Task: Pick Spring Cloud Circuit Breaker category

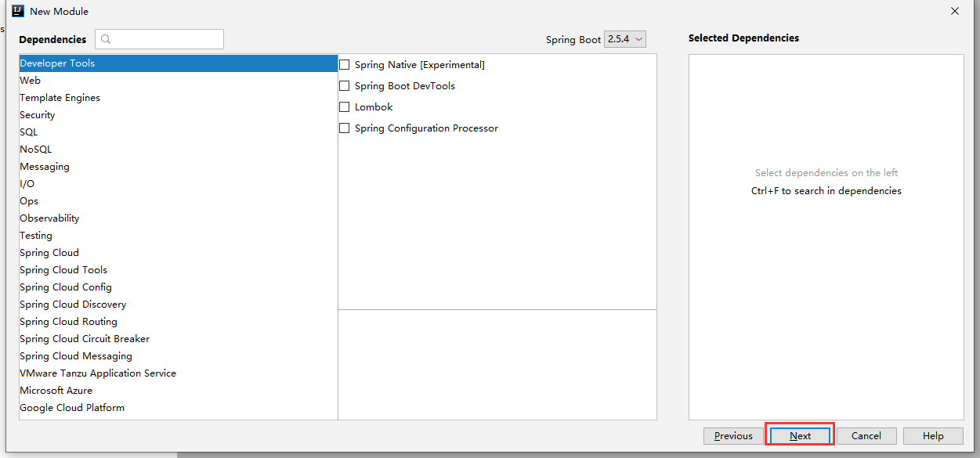Action: pos(179,339)
